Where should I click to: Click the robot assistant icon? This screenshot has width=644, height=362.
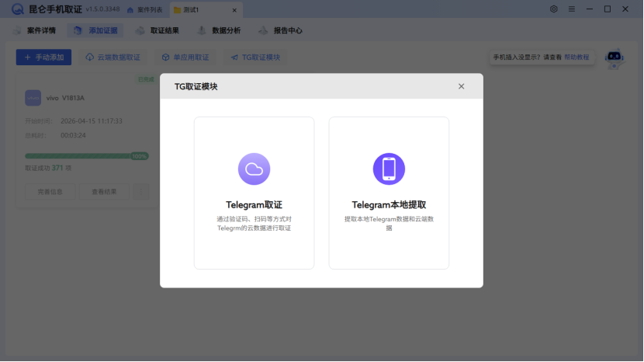pyautogui.click(x=614, y=59)
